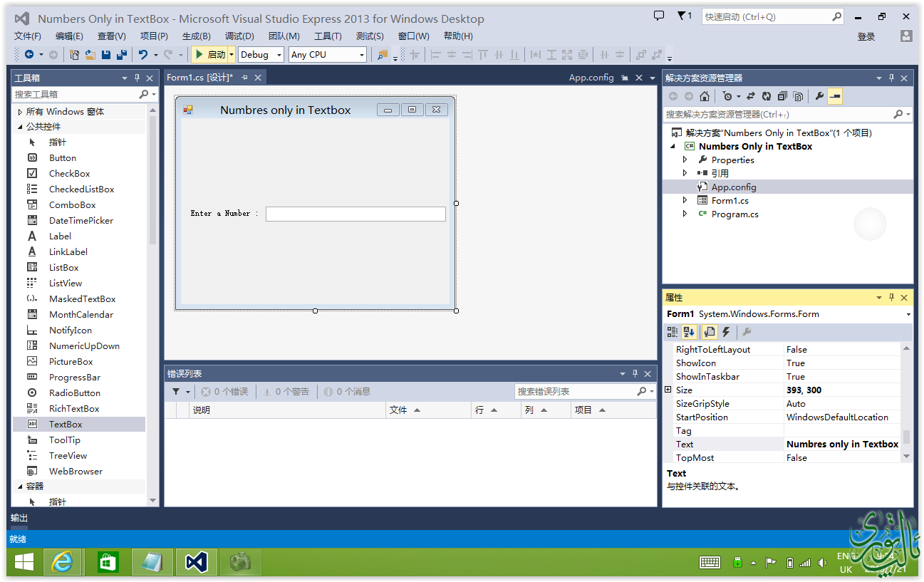
Task: Expand the Size property row
Action: (668, 390)
